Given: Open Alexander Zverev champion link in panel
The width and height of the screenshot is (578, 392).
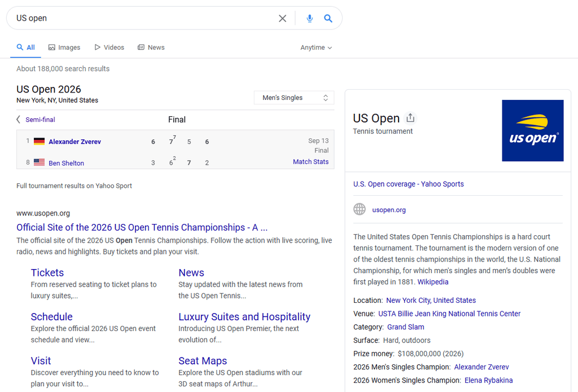Looking at the screenshot, I should (481, 367).
